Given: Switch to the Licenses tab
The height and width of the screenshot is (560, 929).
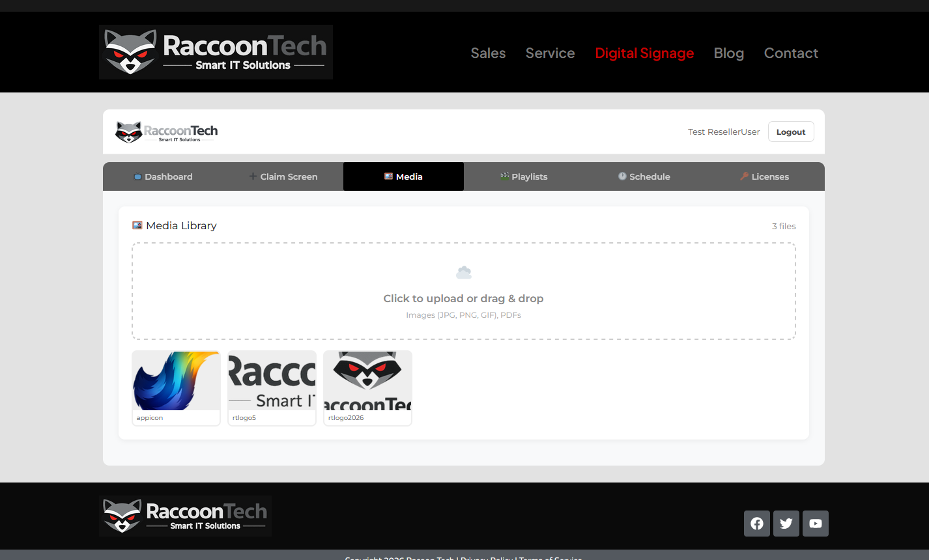Looking at the screenshot, I should 764,176.
